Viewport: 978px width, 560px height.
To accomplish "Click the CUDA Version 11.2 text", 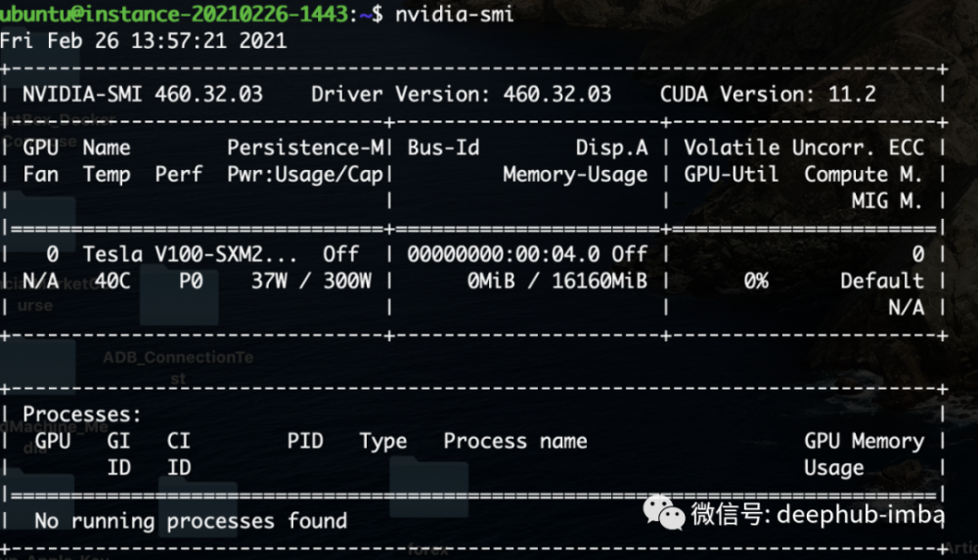I will click(x=768, y=94).
